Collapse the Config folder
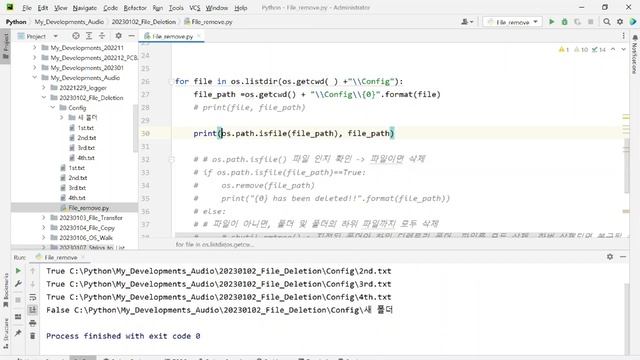The image size is (640, 360). 53,108
